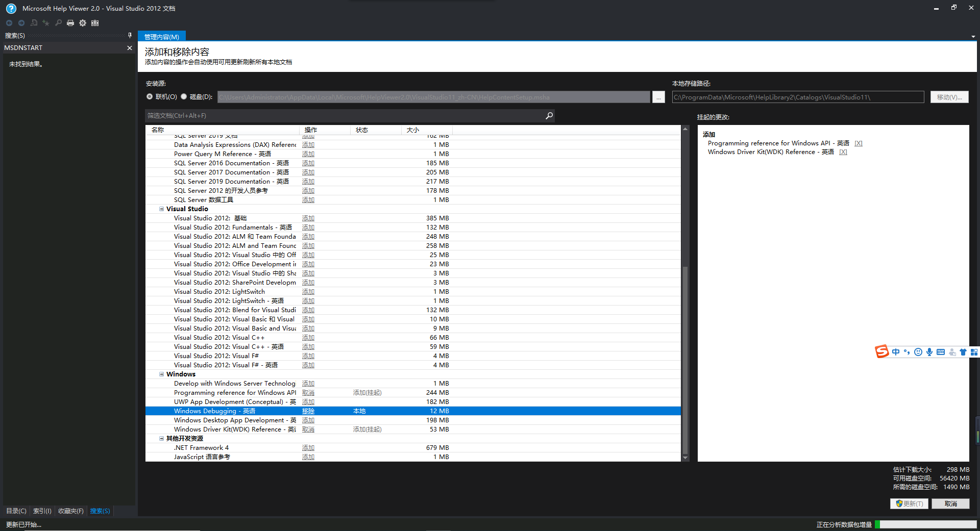Click the add to favorites star icon
Screen dimensions: 980x531
[x=46, y=23]
